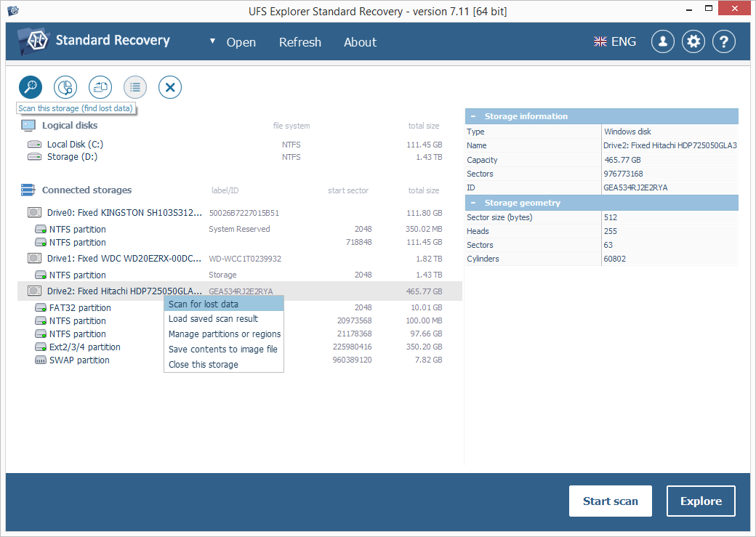Viewport: 756px width, 537px height.
Task: Collapse the Storage information section
Action: (473, 116)
